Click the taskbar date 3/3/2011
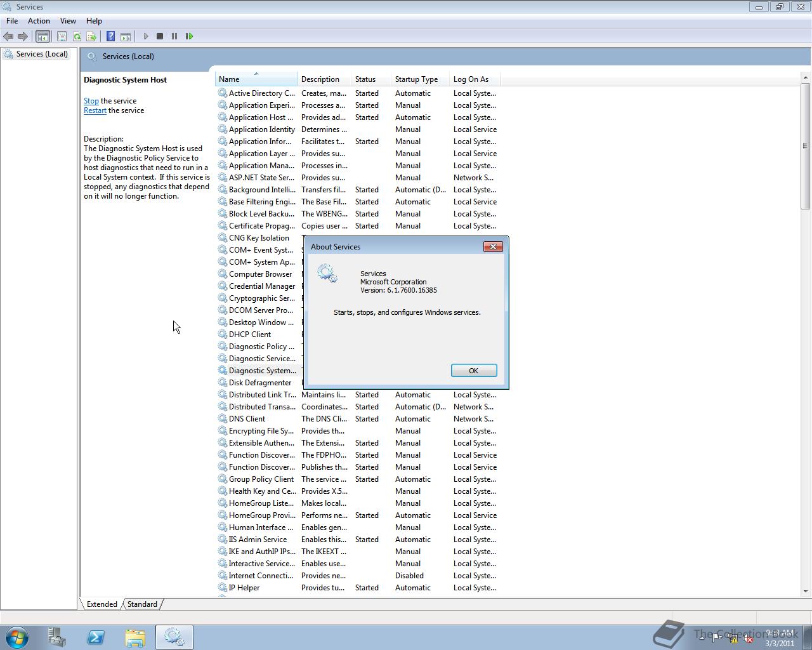The width and height of the screenshot is (812, 650). point(780,643)
